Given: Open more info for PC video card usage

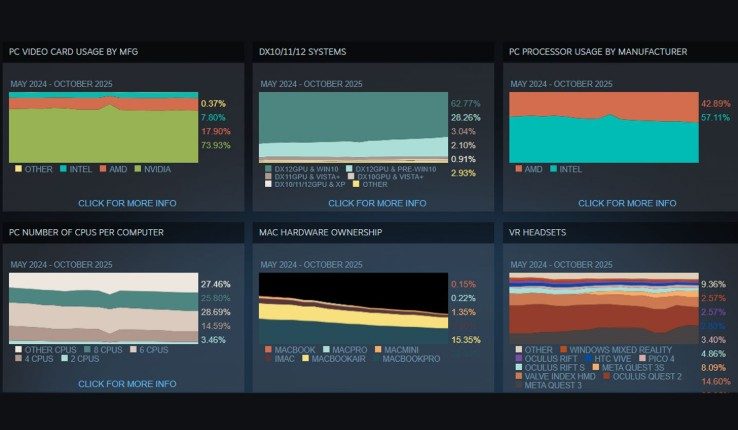Looking at the screenshot, I should (127, 203).
